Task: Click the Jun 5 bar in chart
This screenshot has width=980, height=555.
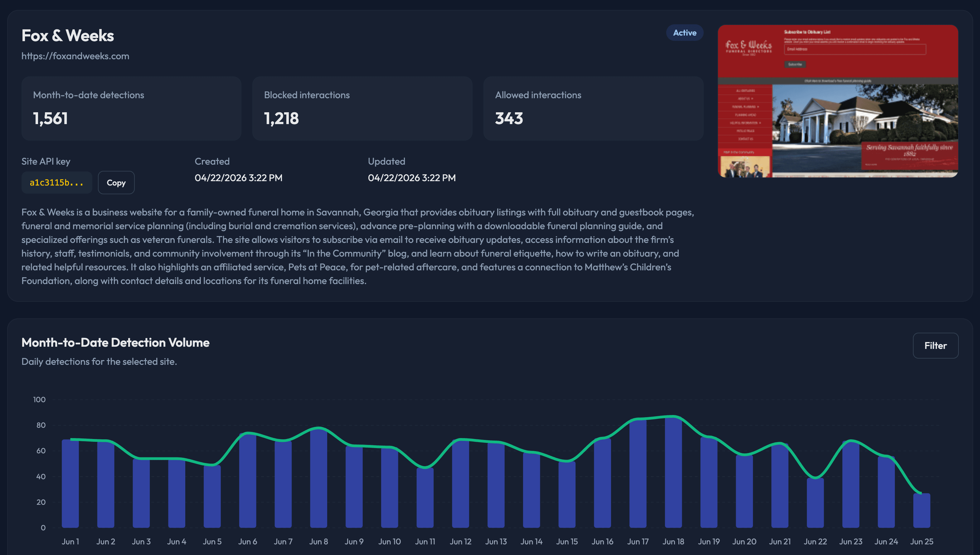Action: pyautogui.click(x=212, y=496)
